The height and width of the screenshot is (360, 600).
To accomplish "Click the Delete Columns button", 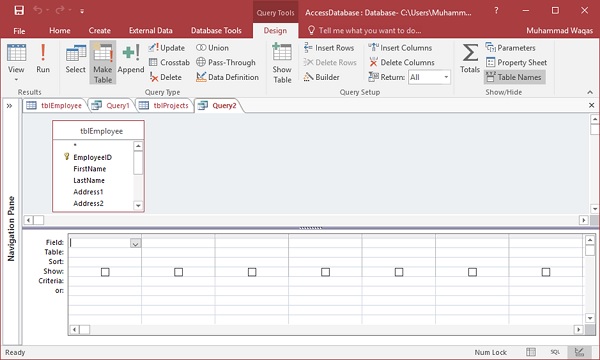I will [402, 62].
